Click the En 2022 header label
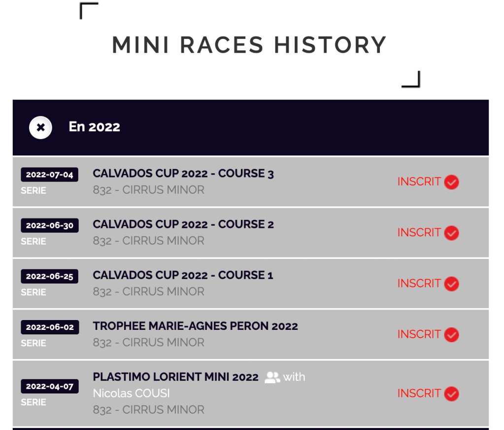 point(94,127)
